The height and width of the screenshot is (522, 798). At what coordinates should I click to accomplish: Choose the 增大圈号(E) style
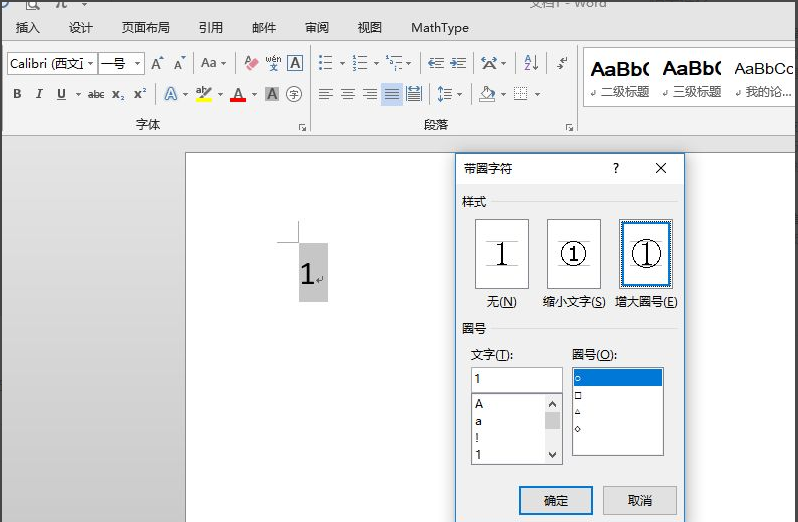(646, 255)
